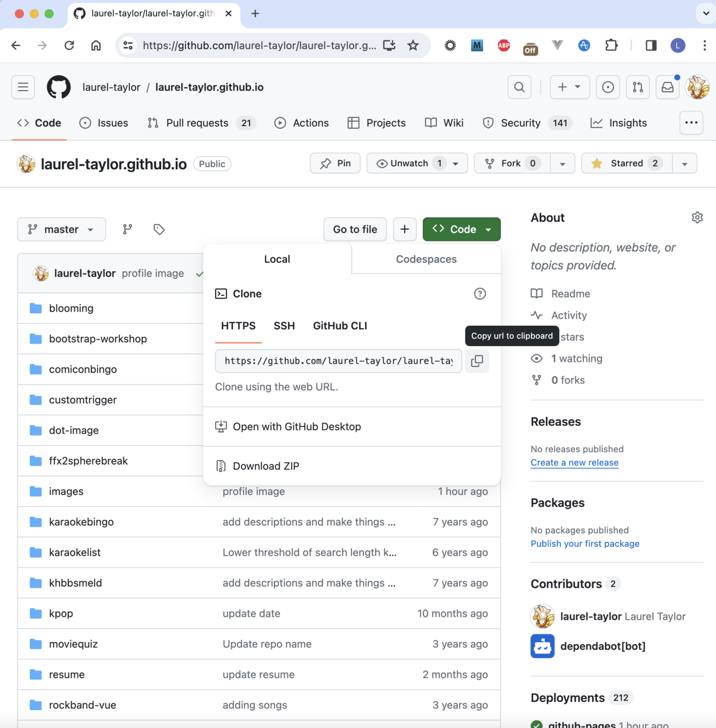Reload the current page
The height and width of the screenshot is (728, 716).
point(69,45)
